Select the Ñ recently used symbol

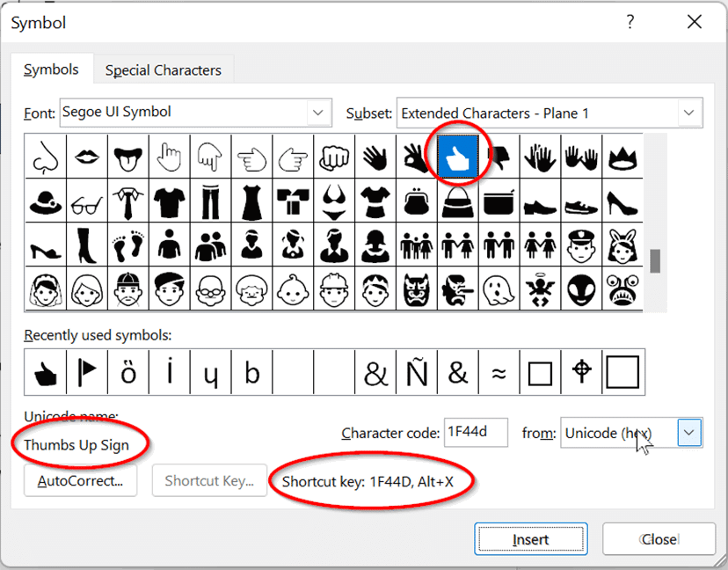[x=417, y=372]
